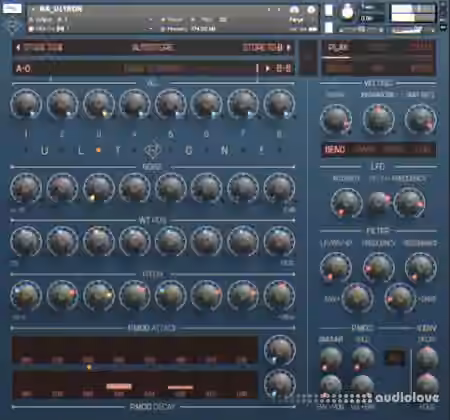The image size is (450, 420).
Task: Adjust the LP/BP/HP filter type knob
Action: pos(336,267)
